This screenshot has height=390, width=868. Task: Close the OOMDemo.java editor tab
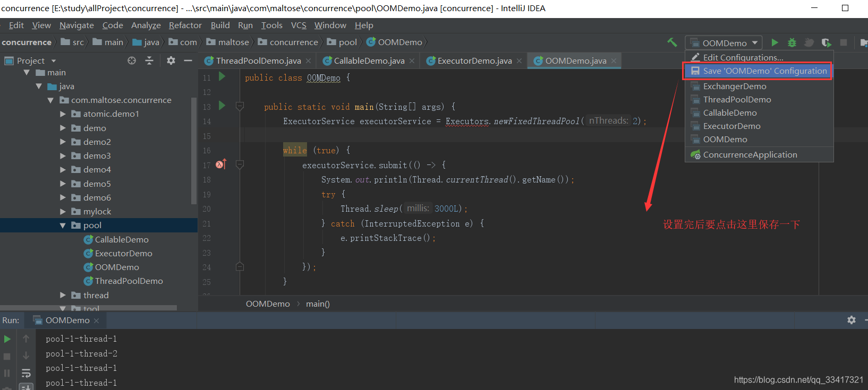[x=614, y=61]
